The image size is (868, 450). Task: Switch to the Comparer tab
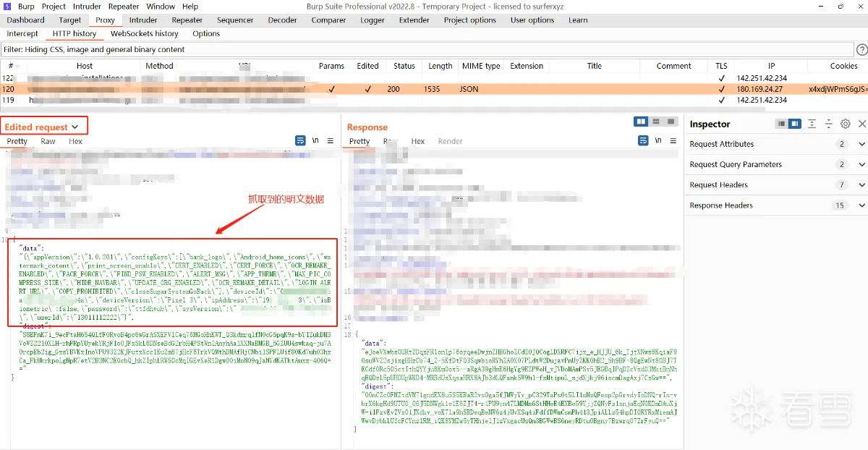pos(328,20)
